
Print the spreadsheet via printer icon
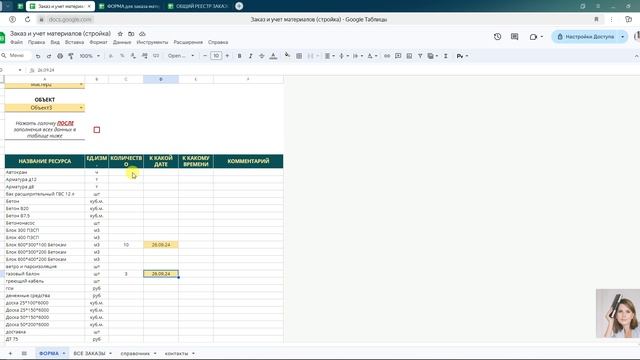pos(60,56)
